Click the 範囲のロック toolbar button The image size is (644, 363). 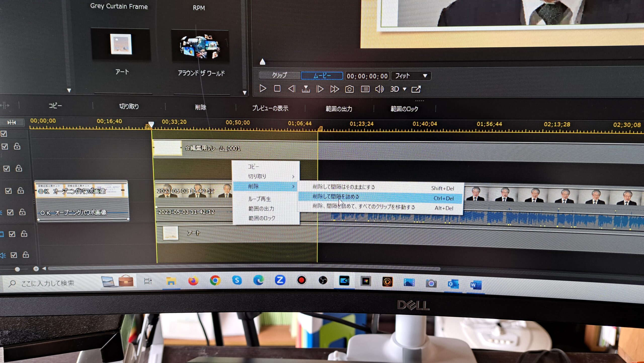(404, 109)
